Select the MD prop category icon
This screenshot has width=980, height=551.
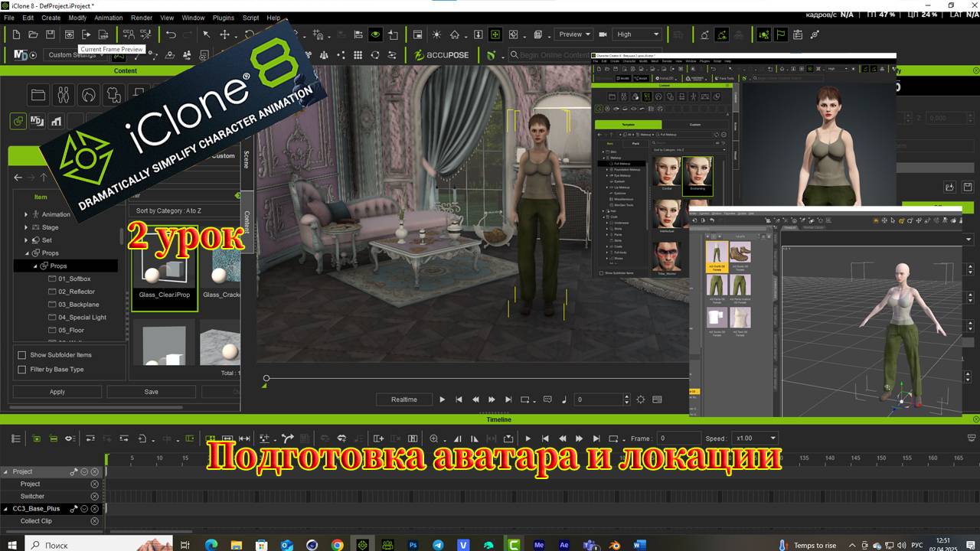point(37,121)
